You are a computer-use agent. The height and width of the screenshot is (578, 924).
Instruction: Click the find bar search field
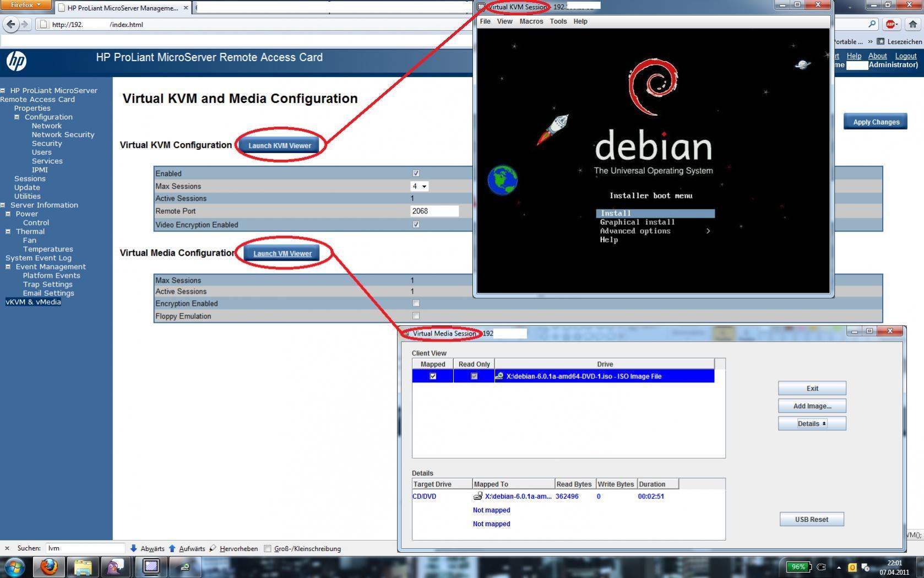tap(85, 548)
